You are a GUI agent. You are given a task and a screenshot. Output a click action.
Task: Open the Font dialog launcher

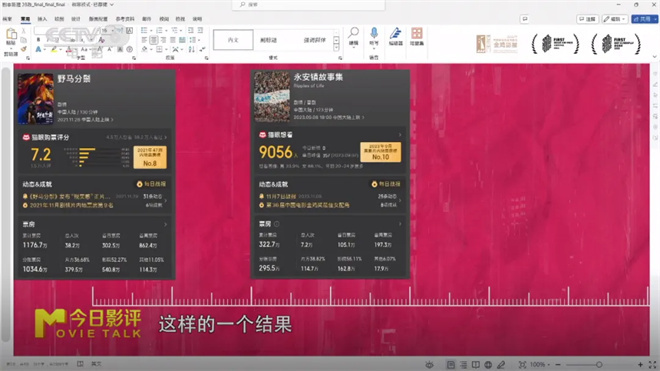point(134,58)
